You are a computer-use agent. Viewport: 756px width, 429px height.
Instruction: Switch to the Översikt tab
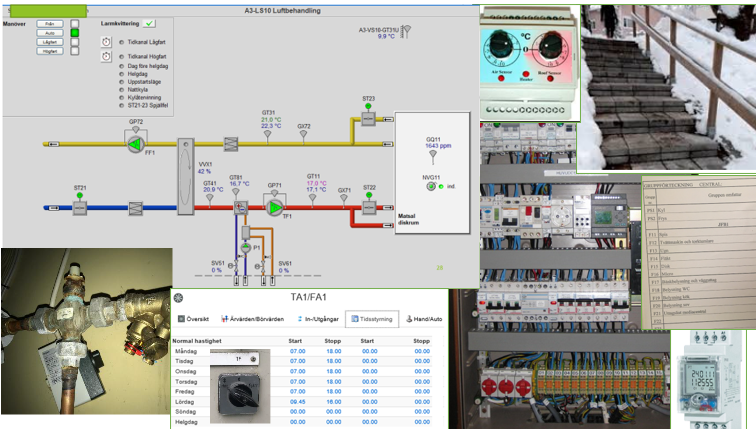(193, 319)
